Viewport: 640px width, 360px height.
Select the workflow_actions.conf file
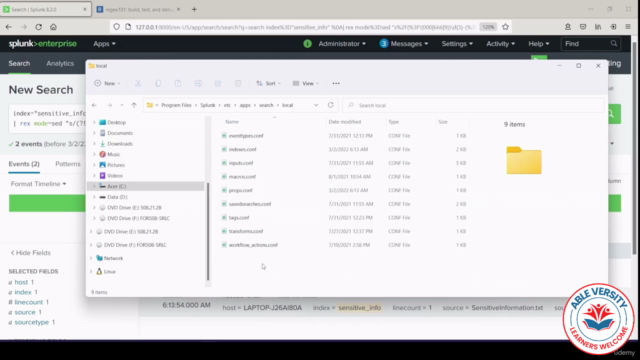(253, 245)
